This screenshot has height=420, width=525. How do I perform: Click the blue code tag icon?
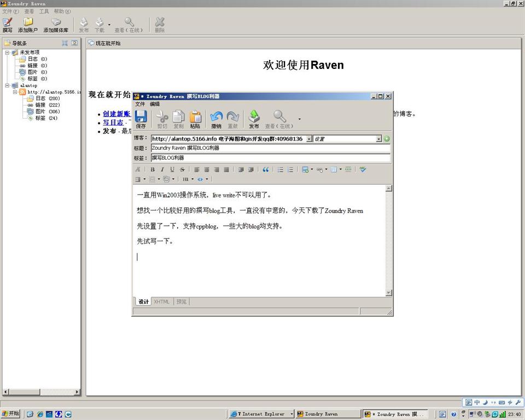tap(200, 179)
